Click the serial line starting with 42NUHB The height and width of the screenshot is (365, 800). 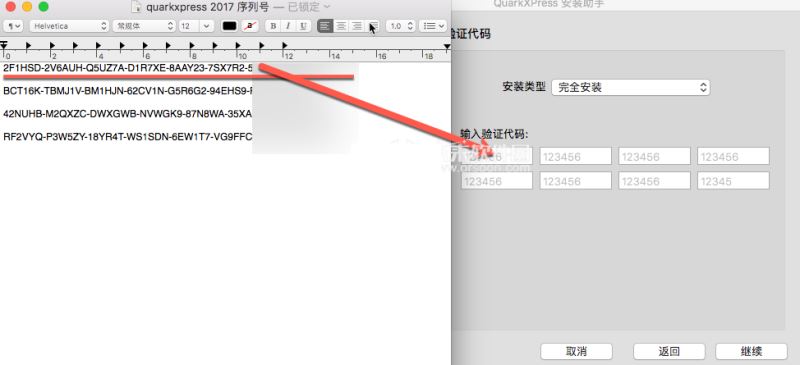click(128, 113)
